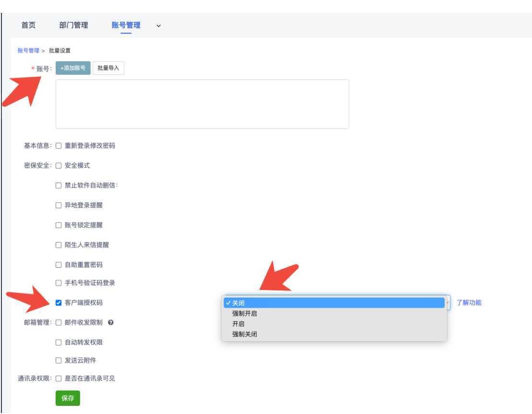Toggle the 安全模式 checkbox

(59, 166)
